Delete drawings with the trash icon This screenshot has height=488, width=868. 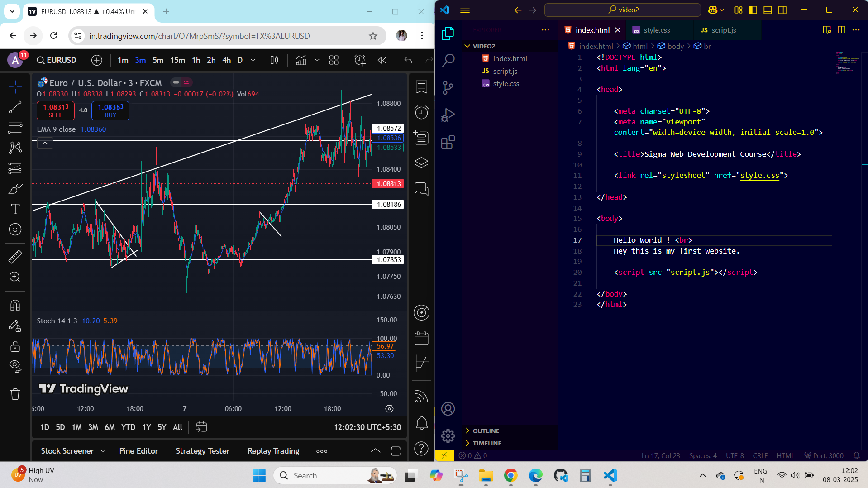(15, 394)
